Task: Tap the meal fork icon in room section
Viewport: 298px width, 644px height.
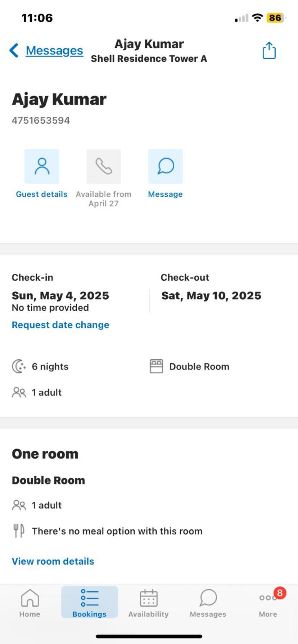Action: (x=19, y=531)
